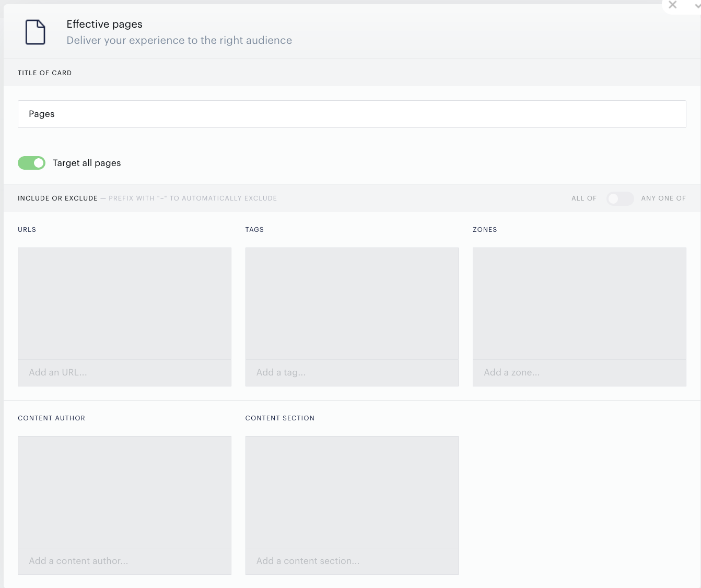Click the page document icon beside Effective pages

point(36,32)
